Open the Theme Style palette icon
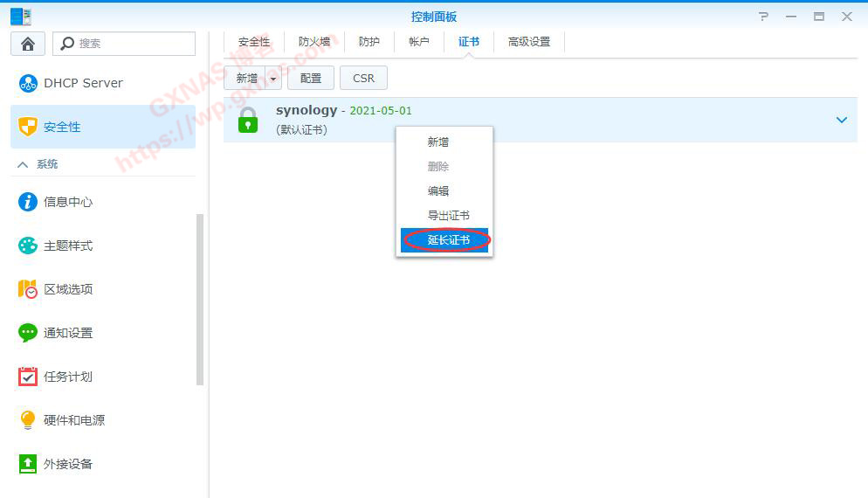This screenshot has height=498, width=868. point(28,246)
